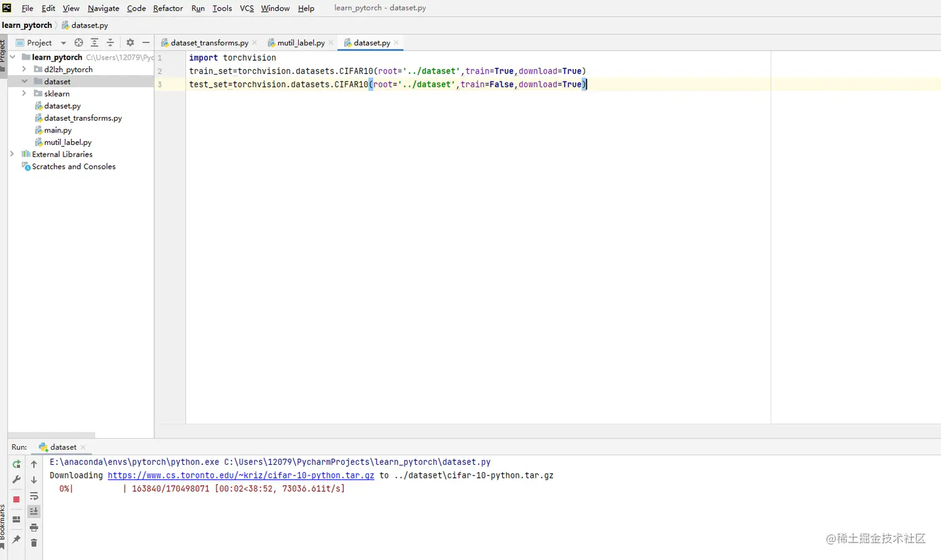Click line number 2 in the gutter
Viewport: 941px width, 560px height.
pos(159,71)
